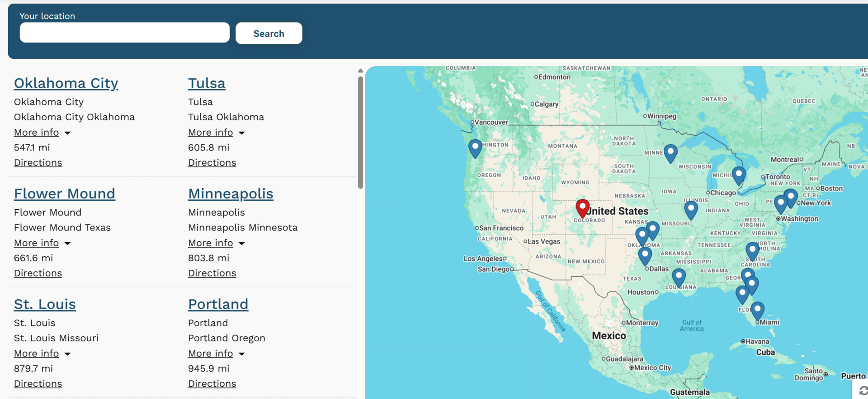Expand More info for St. Louis
The height and width of the screenshot is (399, 868).
(42, 353)
